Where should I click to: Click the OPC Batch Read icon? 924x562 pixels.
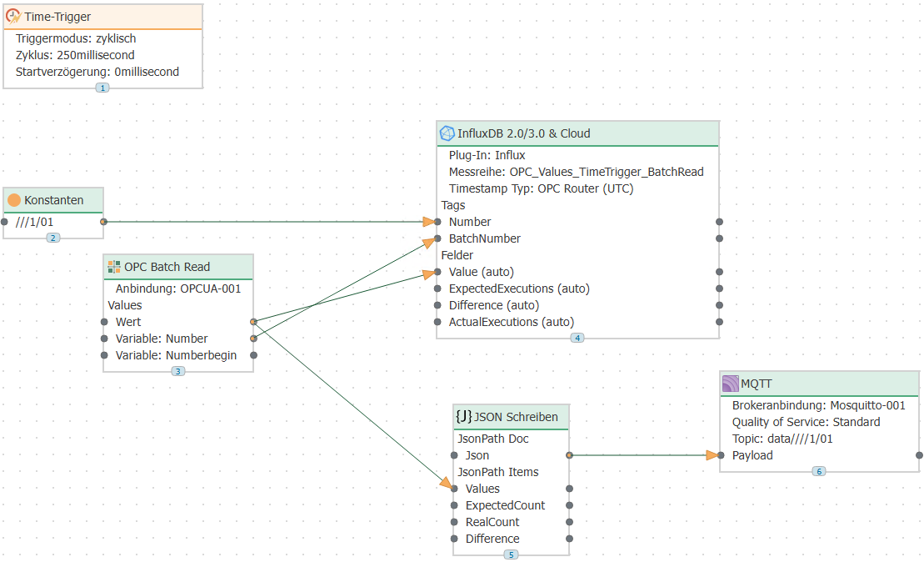point(114,267)
